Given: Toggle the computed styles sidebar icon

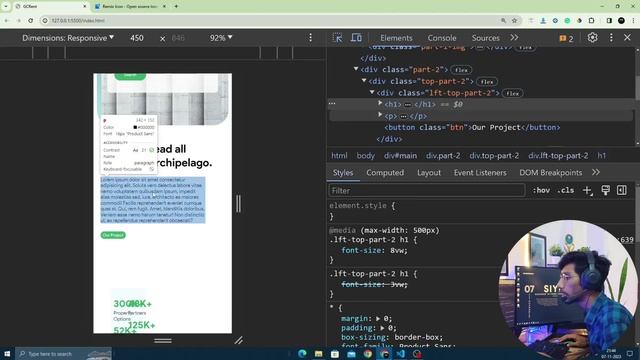Looking at the screenshot, I should pyautogui.click(x=622, y=190).
